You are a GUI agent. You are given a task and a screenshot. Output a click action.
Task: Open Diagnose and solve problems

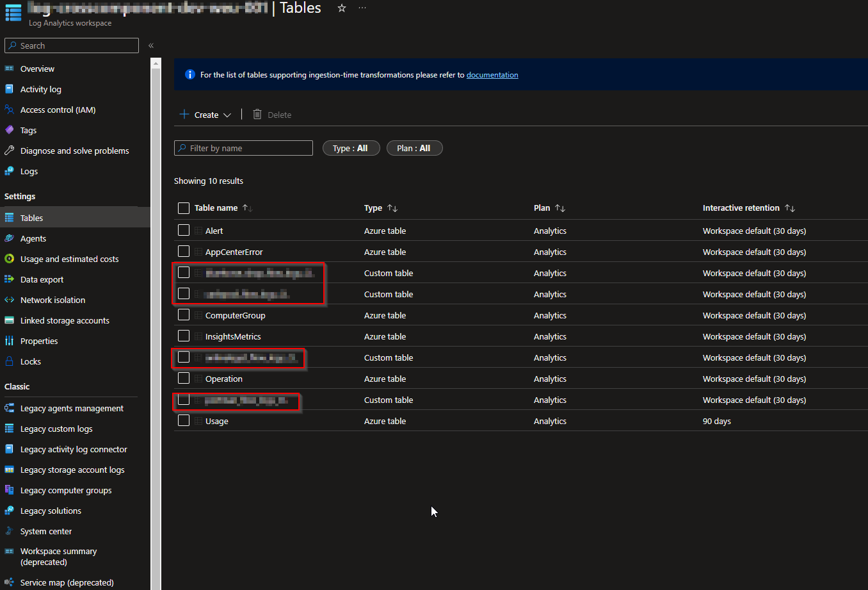(x=74, y=151)
